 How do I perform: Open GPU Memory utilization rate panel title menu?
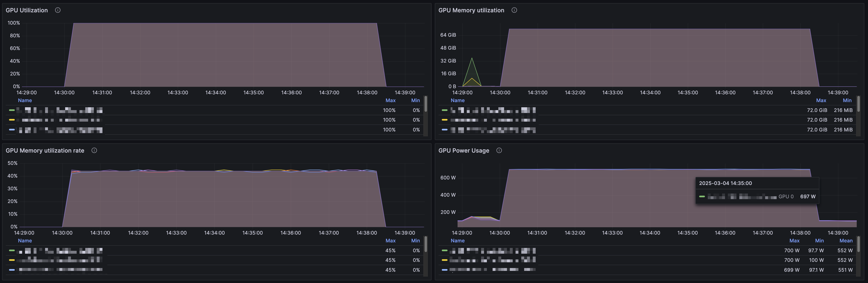(45, 151)
